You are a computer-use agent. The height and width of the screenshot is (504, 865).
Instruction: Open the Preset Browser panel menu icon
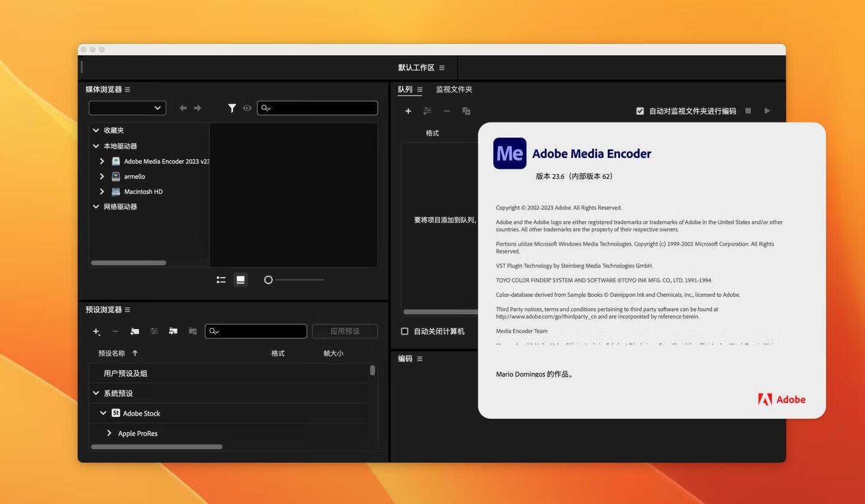(x=127, y=310)
